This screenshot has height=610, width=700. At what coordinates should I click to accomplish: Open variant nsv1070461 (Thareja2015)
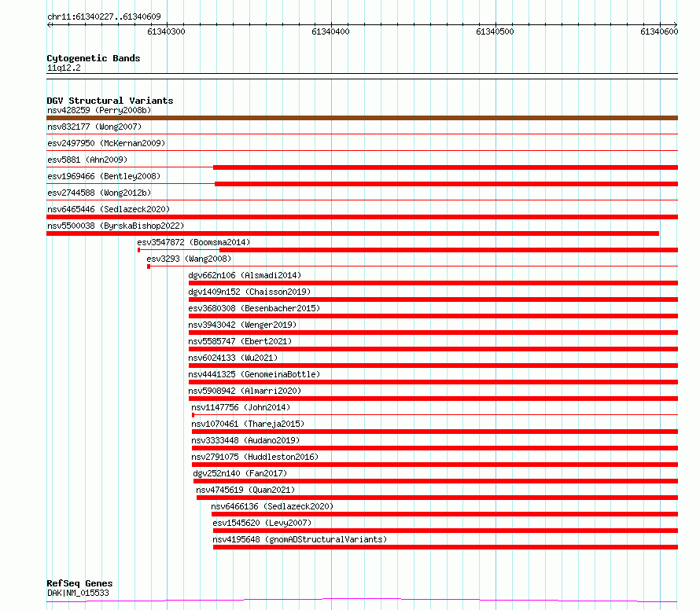coord(248,424)
